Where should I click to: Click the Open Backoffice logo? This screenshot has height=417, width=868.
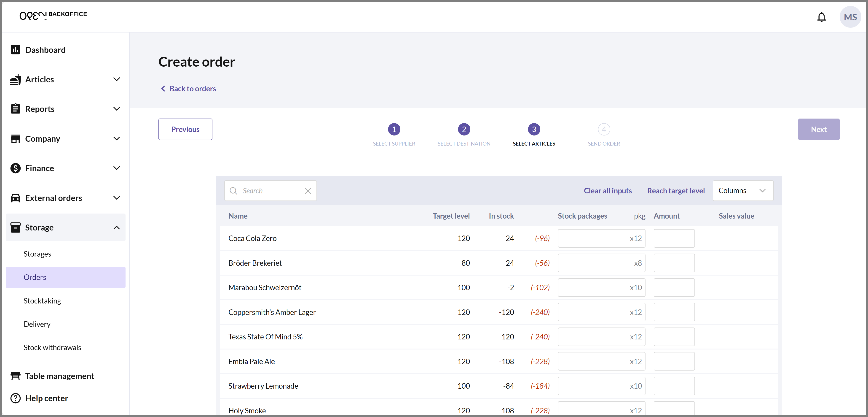click(x=53, y=15)
